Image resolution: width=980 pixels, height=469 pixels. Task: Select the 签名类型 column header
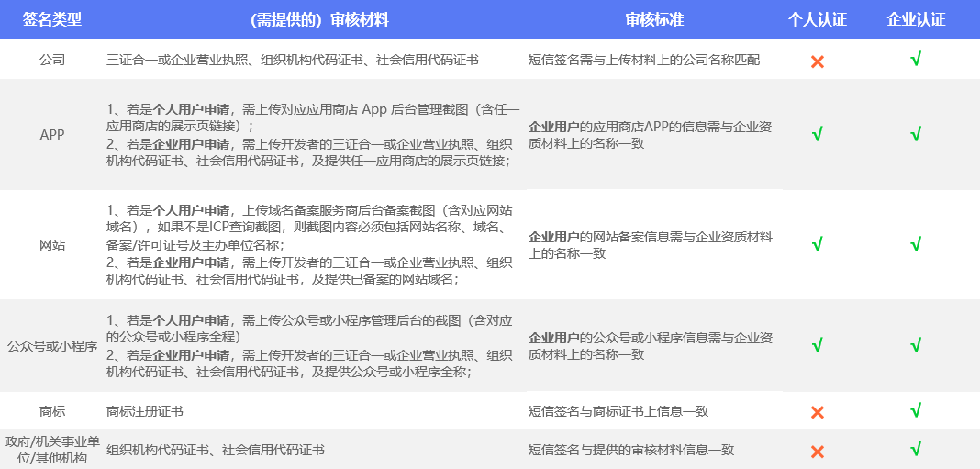pos(52,19)
